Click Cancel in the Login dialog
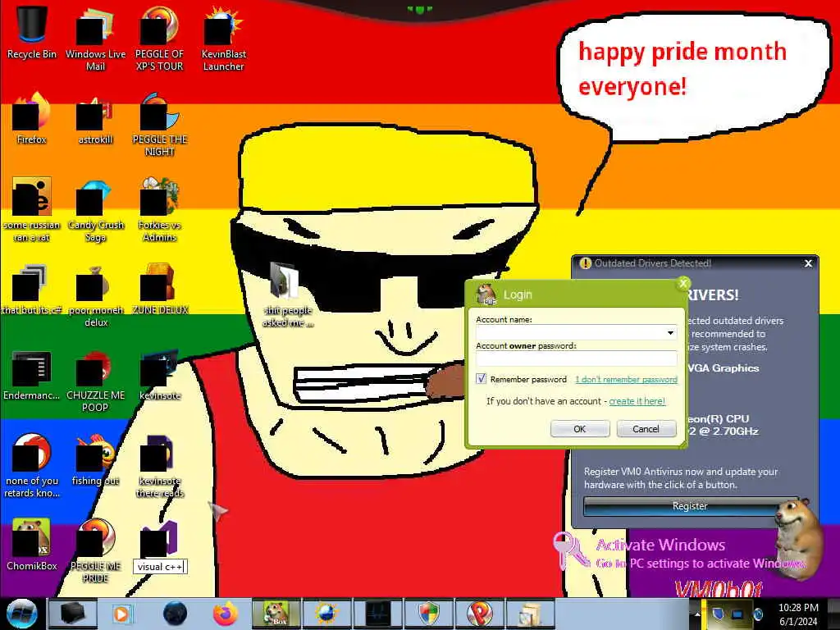 646,428
